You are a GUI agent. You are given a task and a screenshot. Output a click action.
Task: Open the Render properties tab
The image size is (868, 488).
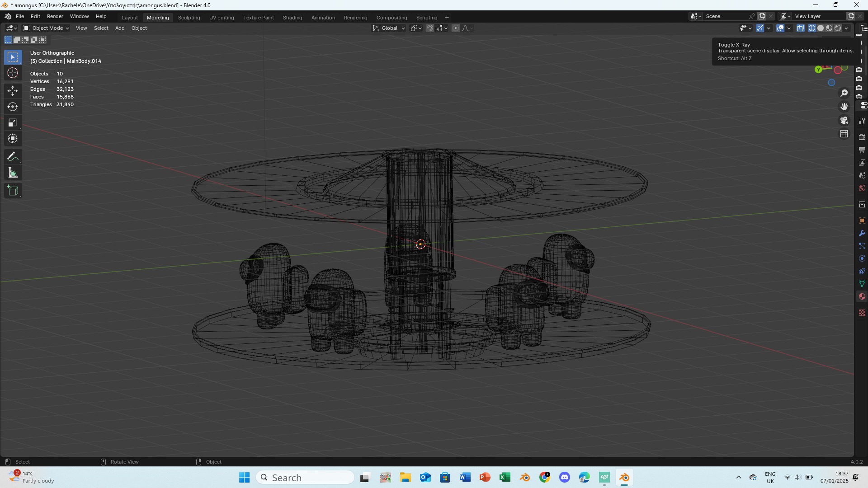coord(862,137)
